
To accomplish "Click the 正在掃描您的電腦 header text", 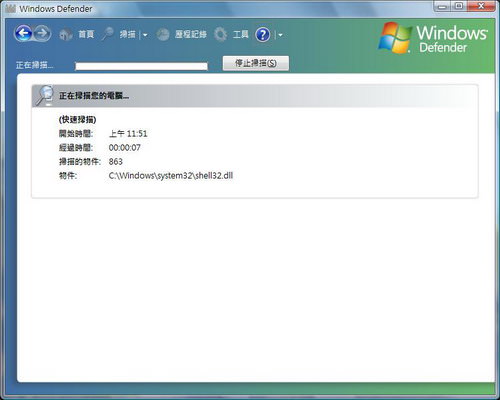I will pos(94,96).
